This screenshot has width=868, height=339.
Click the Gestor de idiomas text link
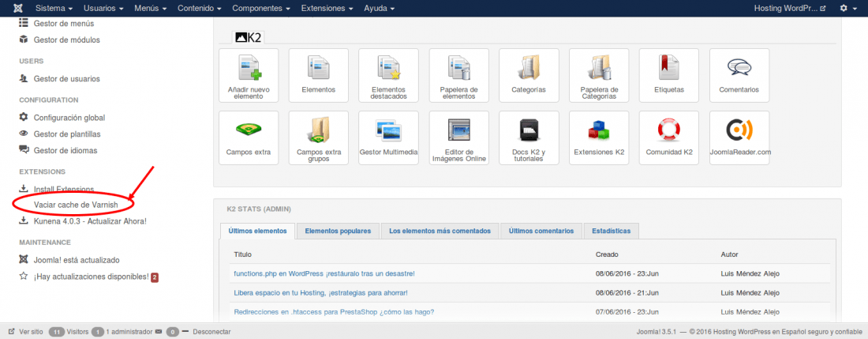[x=64, y=150]
